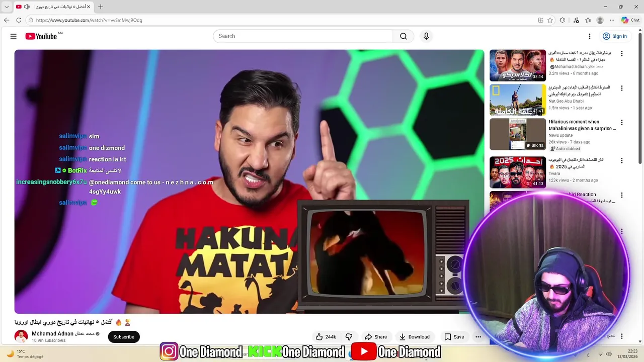Open media control music note icon
Image resolution: width=644 pixels, height=362 pixels.
pos(576,20)
